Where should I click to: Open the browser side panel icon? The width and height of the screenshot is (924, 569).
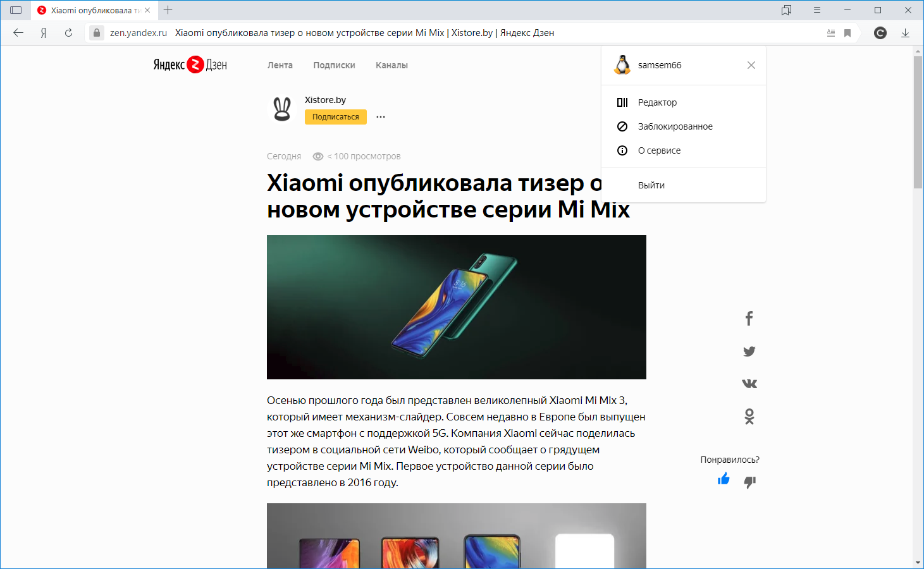tap(16, 10)
